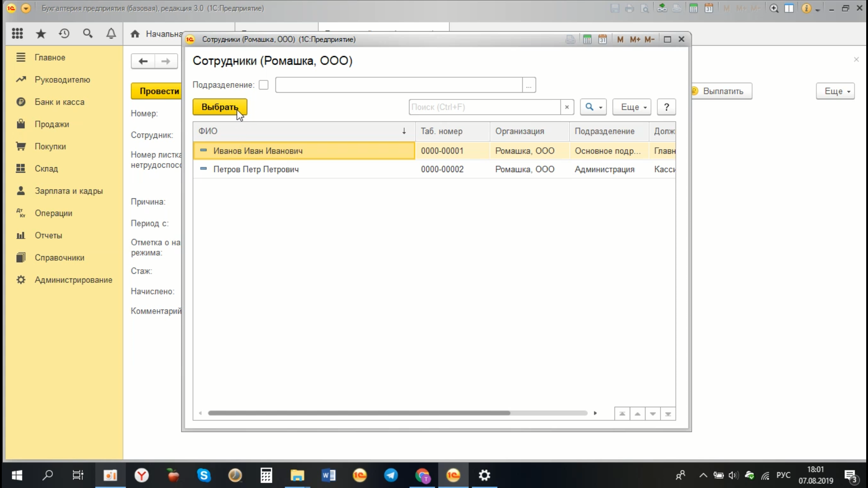The height and width of the screenshot is (488, 868).
Task: Open Telegram from the Windows taskbar
Action: click(x=391, y=475)
